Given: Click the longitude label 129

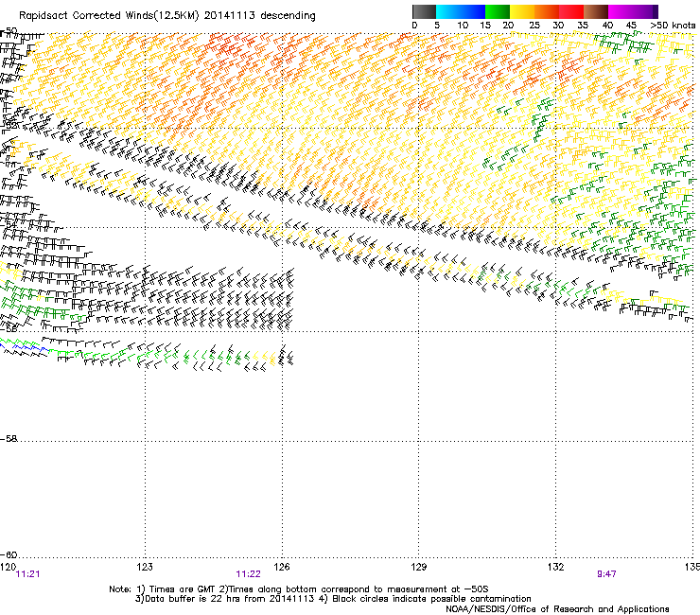Looking at the screenshot, I should coord(419,567).
